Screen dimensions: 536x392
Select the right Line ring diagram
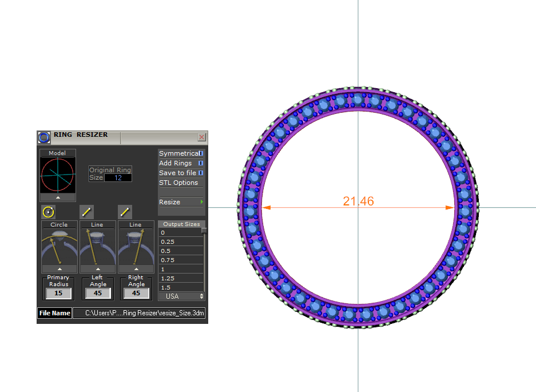pos(136,246)
